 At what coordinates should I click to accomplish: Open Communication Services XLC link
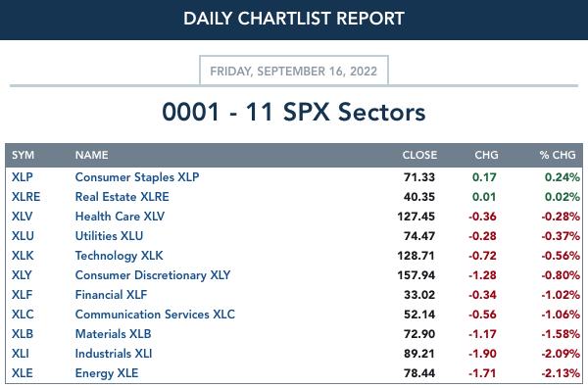[155, 315]
